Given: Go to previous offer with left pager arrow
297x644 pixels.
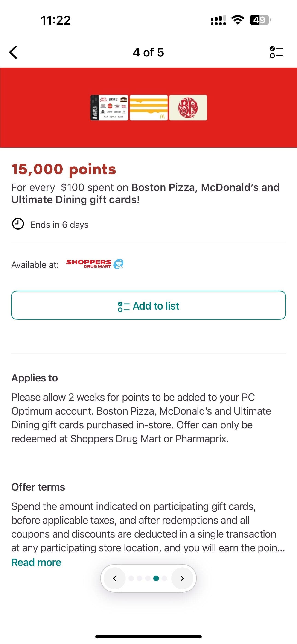Looking at the screenshot, I should pos(115,578).
